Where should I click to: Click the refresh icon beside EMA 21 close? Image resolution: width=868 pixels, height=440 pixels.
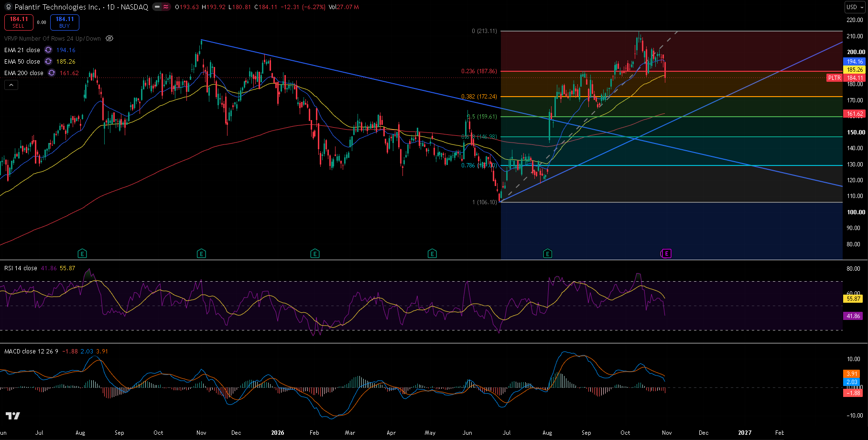[48, 50]
